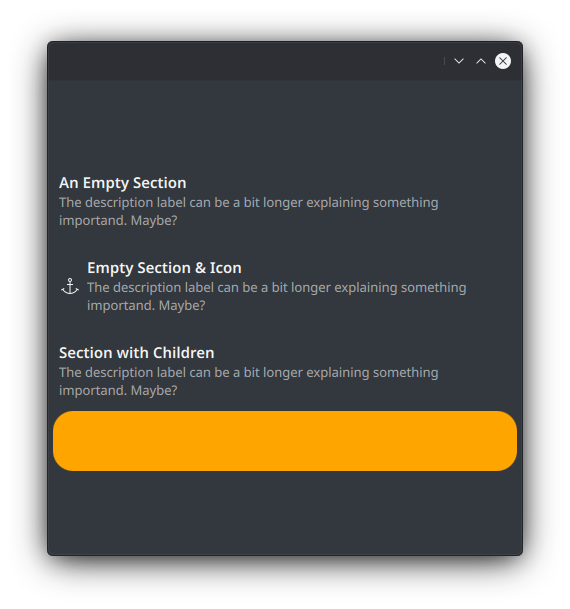Click 'Maybe?' text beside the anchor section
Image resolution: width=570 pixels, height=609 pixels.
182,306
